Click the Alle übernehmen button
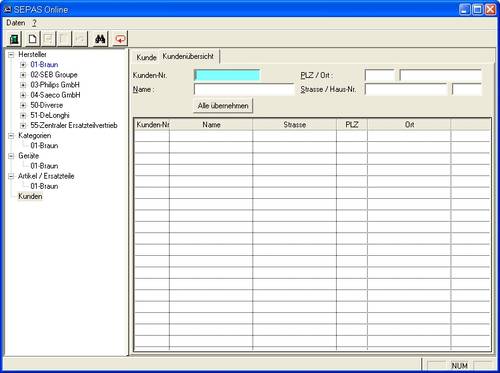This screenshot has height=373, width=500. coord(223,106)
